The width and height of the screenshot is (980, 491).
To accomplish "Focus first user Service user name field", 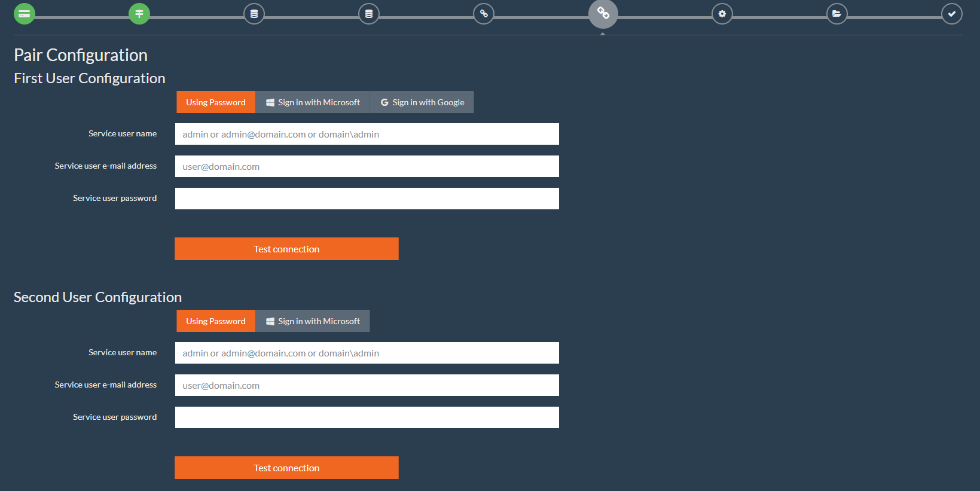I will point(367,134).
